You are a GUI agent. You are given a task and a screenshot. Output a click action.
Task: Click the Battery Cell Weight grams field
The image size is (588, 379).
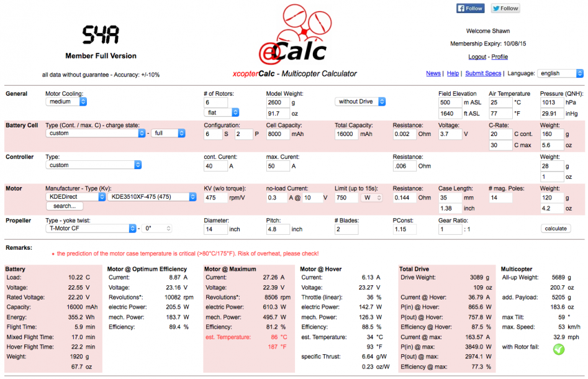point(552,134)
